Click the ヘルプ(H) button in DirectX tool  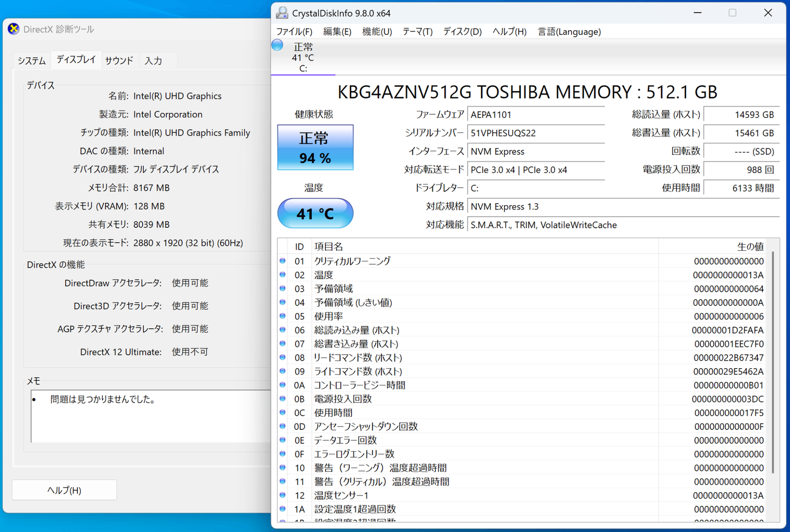pos(65,490)
